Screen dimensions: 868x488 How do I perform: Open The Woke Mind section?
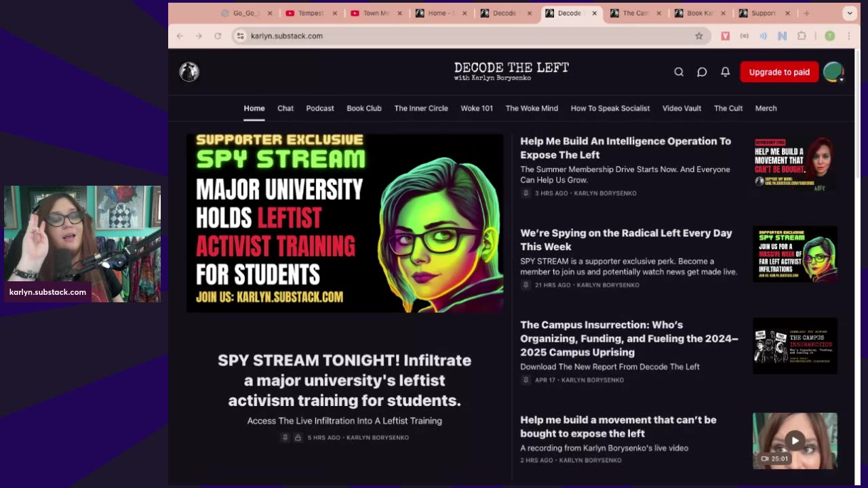pos(532,108)
